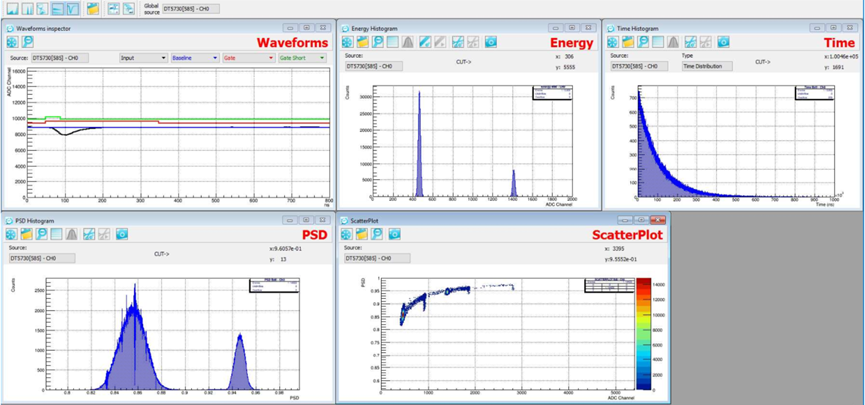Open folder icon in the main toolbar
The width and height of the screenshot is (865, 405).
coord(93,8)
